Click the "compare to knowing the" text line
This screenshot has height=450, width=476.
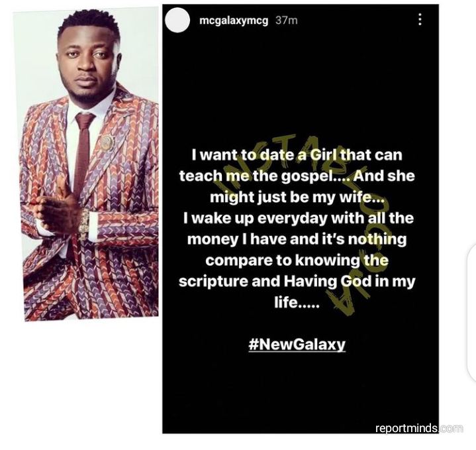coord(297,260)
